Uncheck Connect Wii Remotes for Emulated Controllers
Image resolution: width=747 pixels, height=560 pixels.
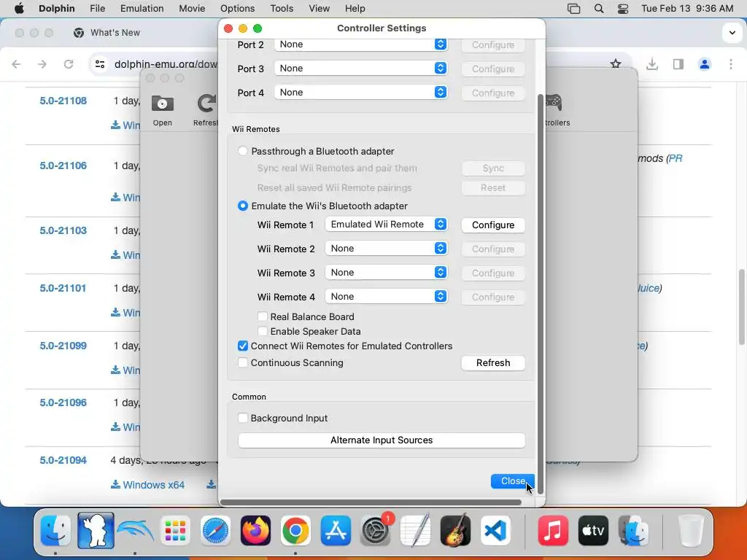[243, 346]
